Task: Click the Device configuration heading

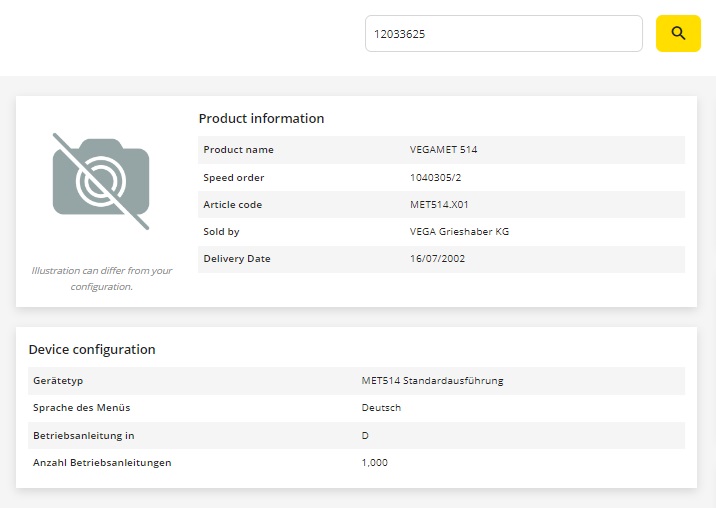Action: [x=92, y=350]
